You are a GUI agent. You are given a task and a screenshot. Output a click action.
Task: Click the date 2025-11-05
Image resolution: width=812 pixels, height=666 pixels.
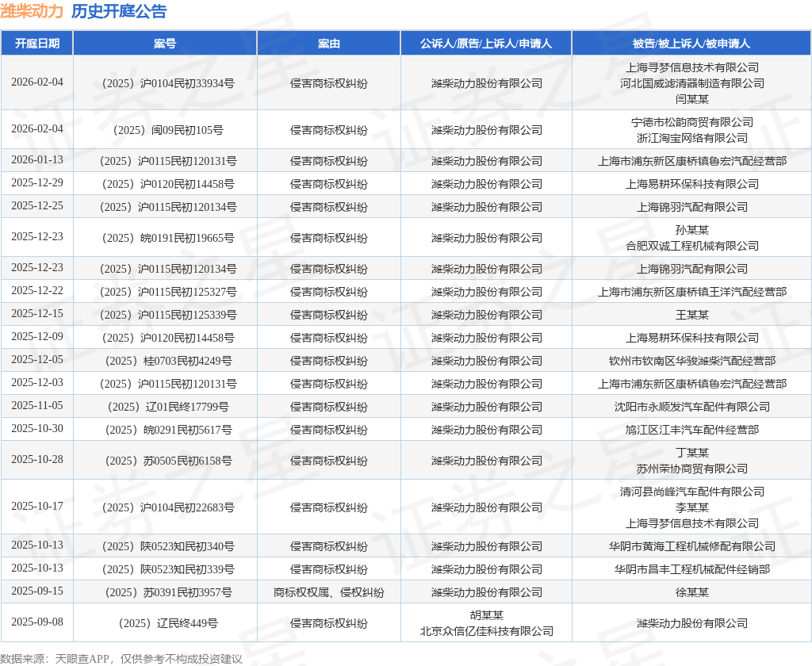[37, 405]
